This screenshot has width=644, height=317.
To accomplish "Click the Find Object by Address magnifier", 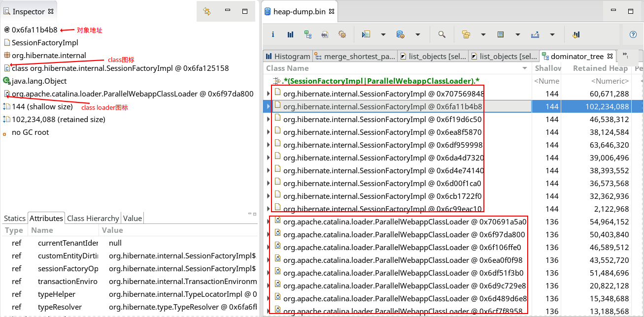I will click(442, 34).
